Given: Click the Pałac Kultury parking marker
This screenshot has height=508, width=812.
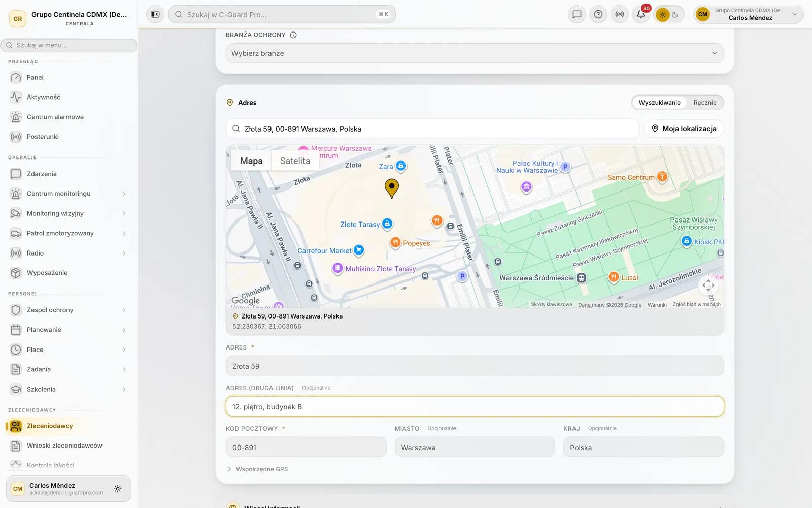Looking at the screenshot, I should [565, 167].
